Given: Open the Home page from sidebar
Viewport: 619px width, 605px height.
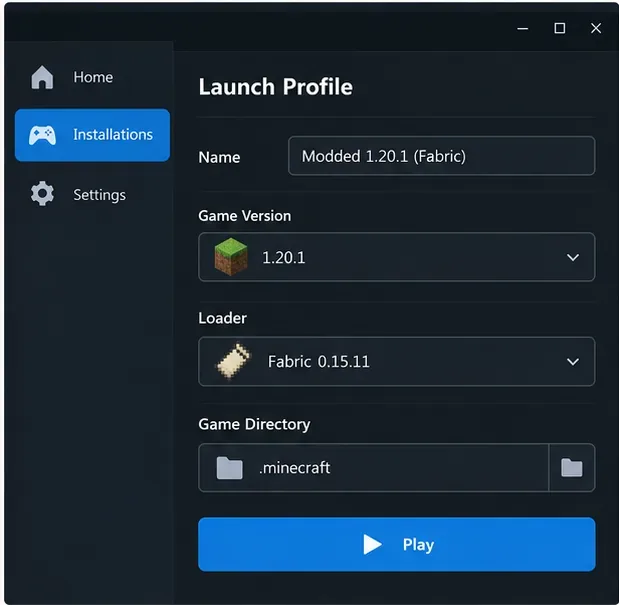Looking at the screenshot, I should click(92, 77).
